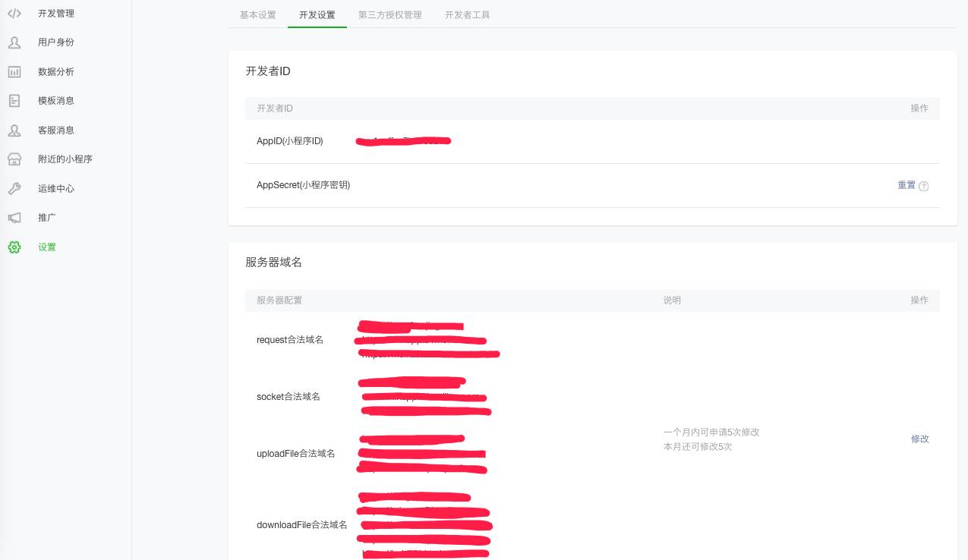The width and height of the screenshot is (968, 560).
Task: Select the 开发设置 tab
Action: pos(317,14)
